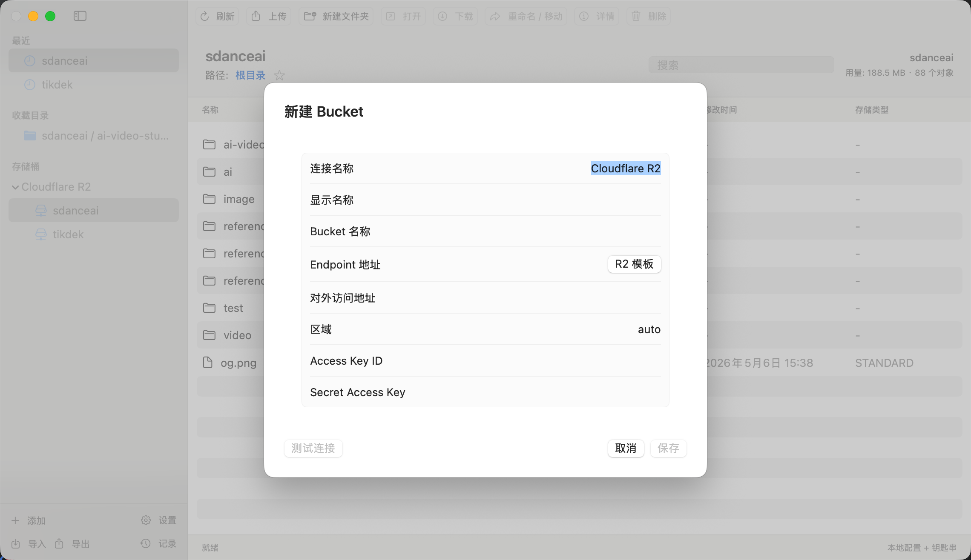Click the 连接名称 field with Cloudflare R2

coord(485,169)
